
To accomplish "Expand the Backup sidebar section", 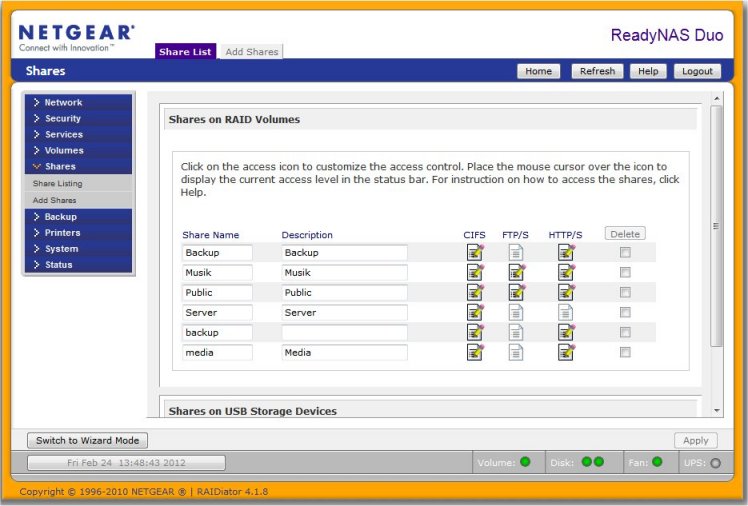I will pyautogui.click(x=78, y=217).
